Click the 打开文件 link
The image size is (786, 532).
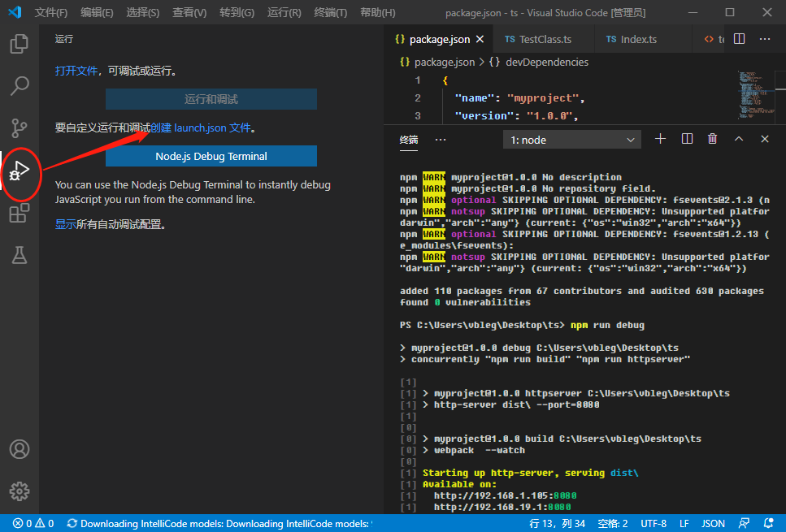click(x=76, y=71)
